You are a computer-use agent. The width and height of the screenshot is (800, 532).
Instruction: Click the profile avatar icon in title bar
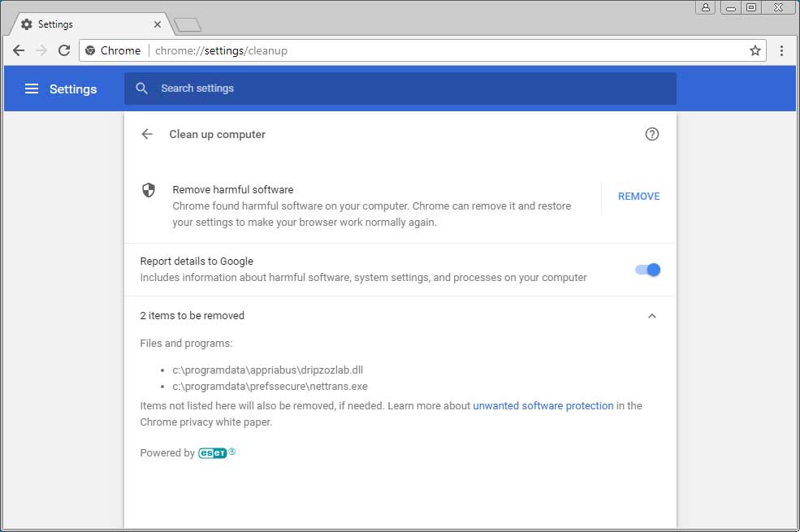tap(705, 7)
